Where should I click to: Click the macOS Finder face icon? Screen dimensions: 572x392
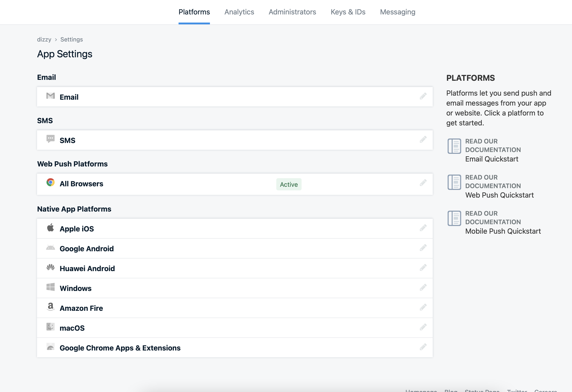point(51,327)
